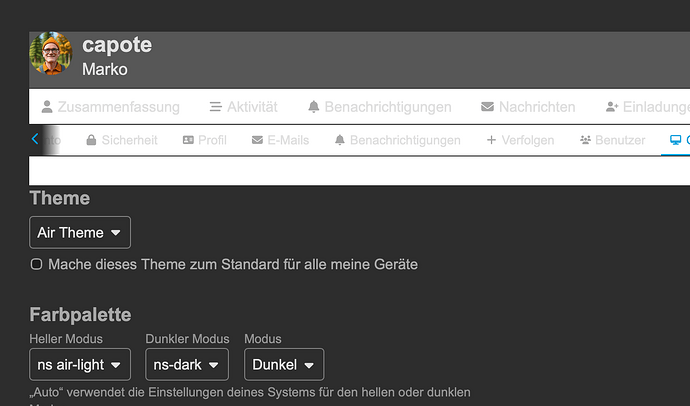Click the bell icon in the lower sub-tab row
The height and width of the screenshot is (406, 690).
[340, 140]
